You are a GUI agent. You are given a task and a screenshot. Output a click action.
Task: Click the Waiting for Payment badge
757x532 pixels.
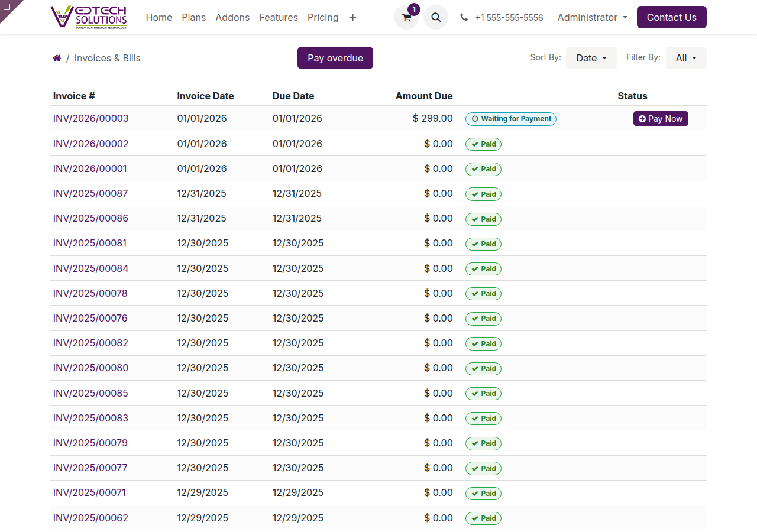pyautogui.click(x=511, y=119)
